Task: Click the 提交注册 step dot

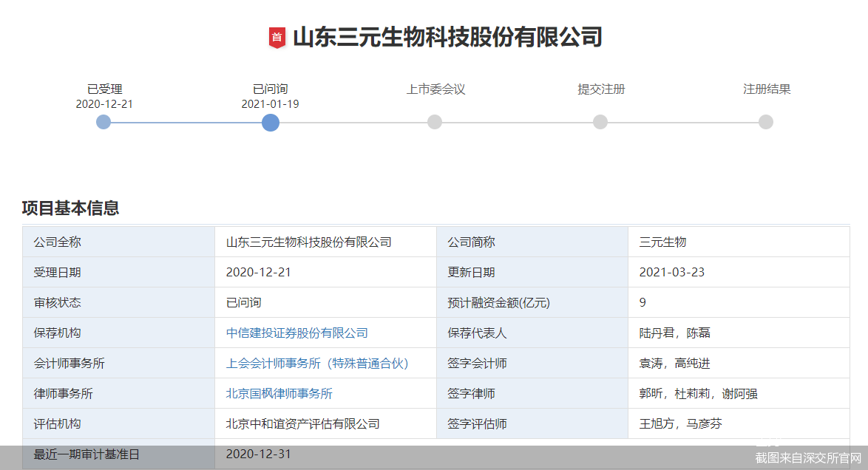Action: coord(600,122)
